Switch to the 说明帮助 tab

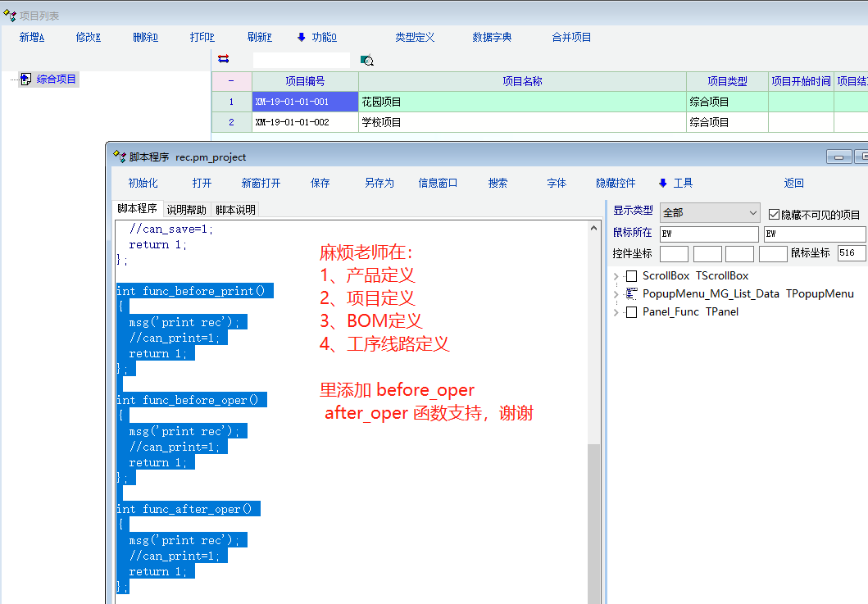[x=186, y=210]
